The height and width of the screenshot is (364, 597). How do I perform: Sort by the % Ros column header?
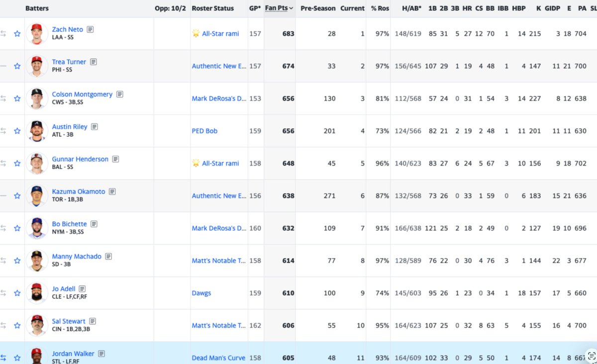[380, 8]
